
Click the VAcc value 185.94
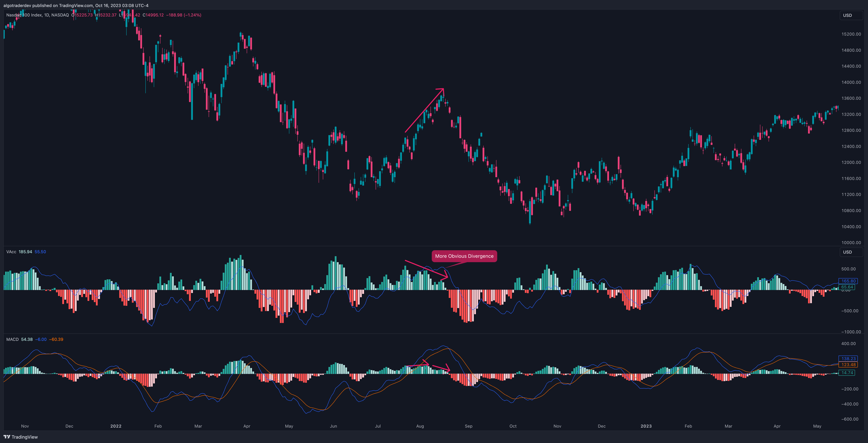point(26,252)
